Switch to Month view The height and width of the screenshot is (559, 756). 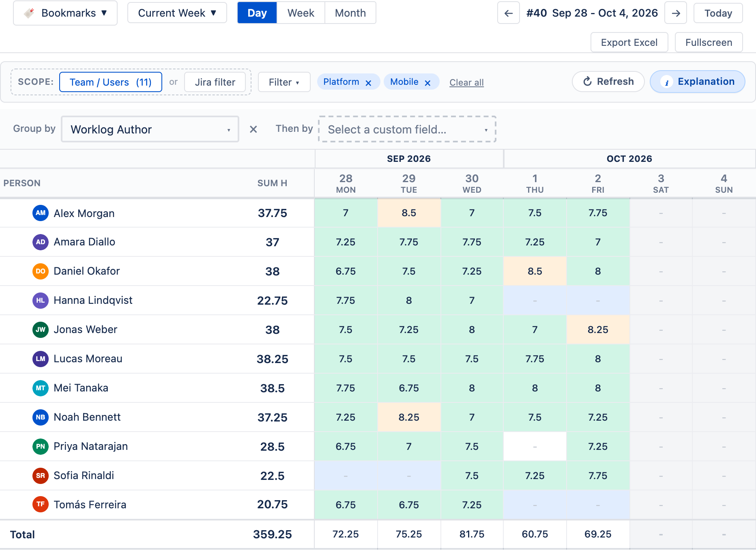click(x=350, y=13)
